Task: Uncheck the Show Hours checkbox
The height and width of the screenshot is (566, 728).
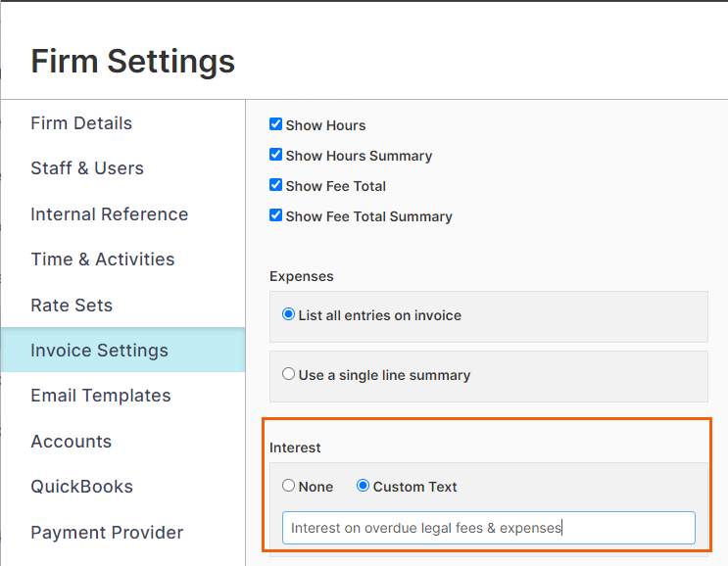Action: [276, 125]
